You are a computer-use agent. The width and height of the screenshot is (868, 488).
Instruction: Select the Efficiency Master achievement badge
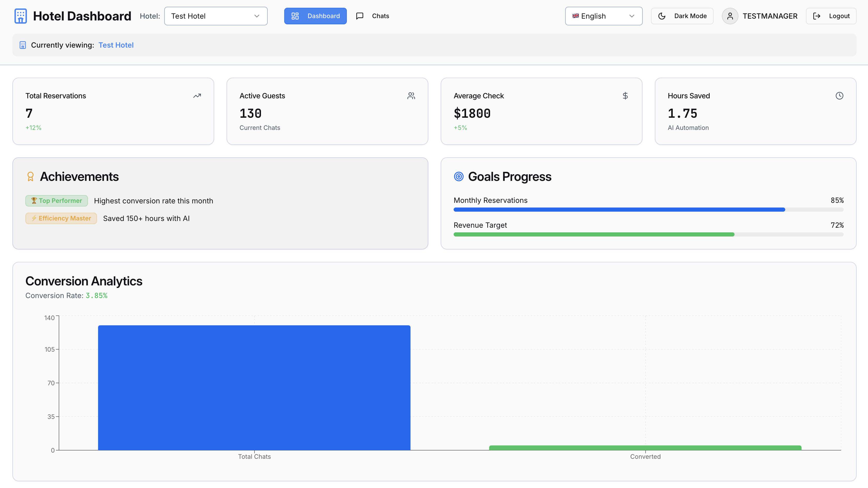pyautogui.click(x=61, y=218)
